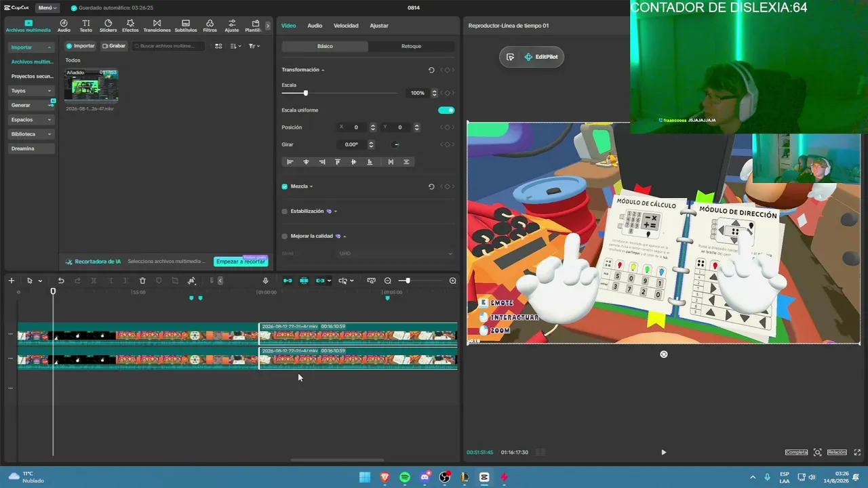868x488 pixels.
Task: Adjust the Escala slider handle
Action: (306, 93)
